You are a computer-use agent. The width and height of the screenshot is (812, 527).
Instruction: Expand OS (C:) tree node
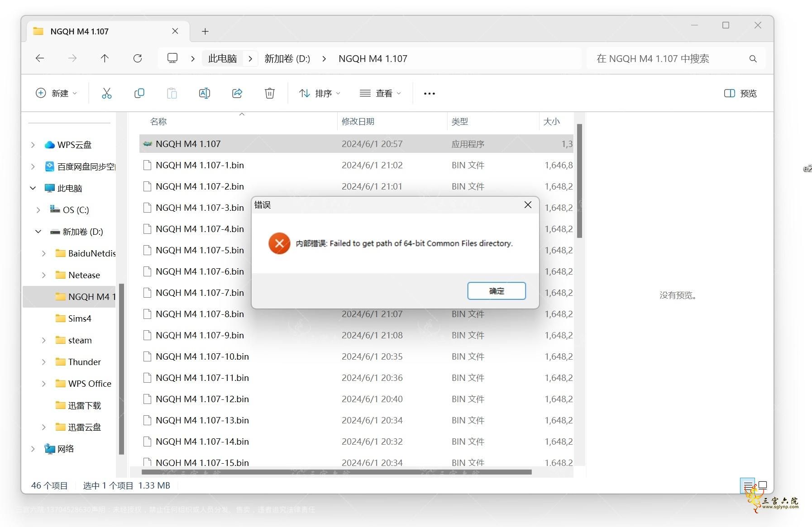pos(38,210)
